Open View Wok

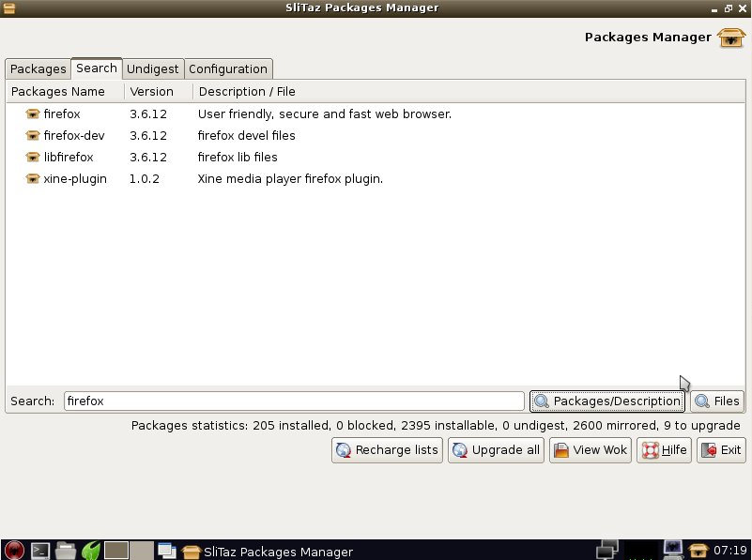591,450
